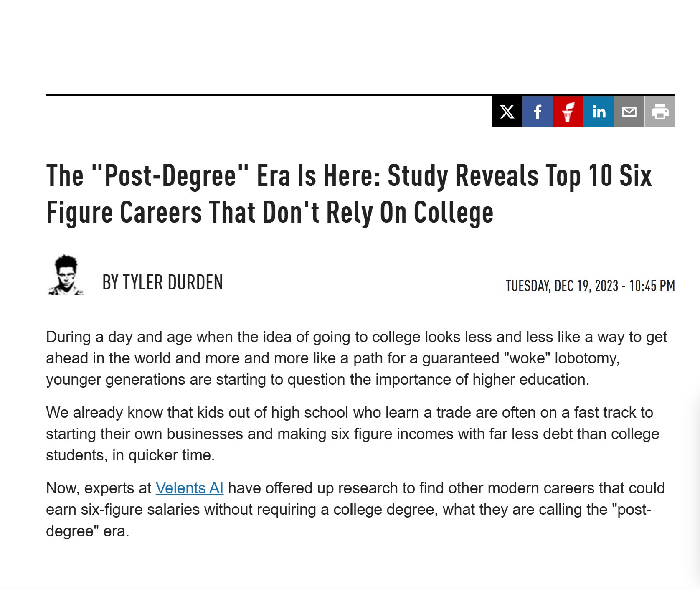This screenshot has height=589, width=700.
Task: Click the Tuesday, Dec 19, 2023 timestamp
Action: [x=590, y=286]
